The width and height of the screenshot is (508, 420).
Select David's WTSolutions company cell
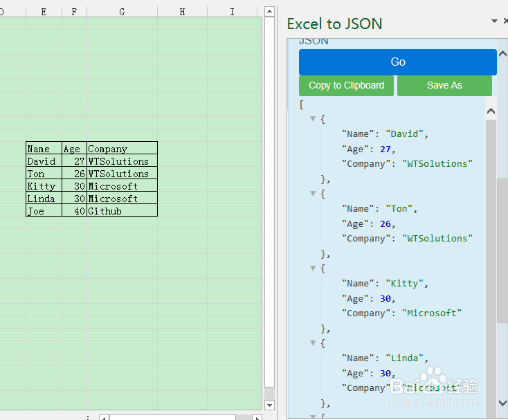[122, 161]
